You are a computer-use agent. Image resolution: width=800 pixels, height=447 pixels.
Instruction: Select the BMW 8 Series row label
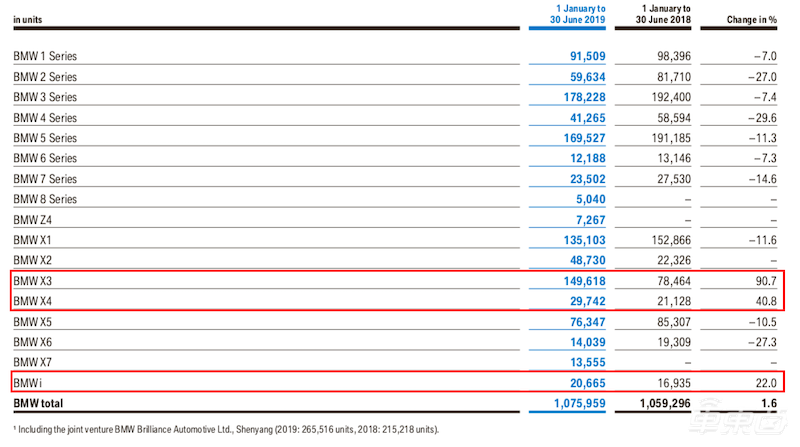[x=45, y=199]
